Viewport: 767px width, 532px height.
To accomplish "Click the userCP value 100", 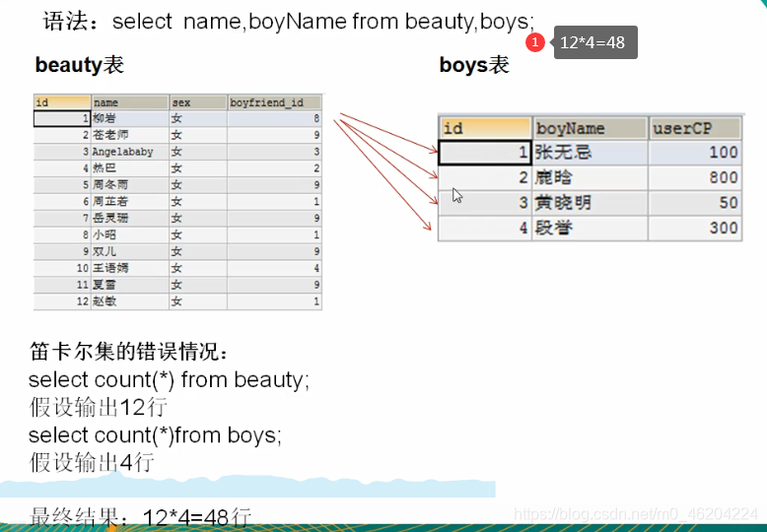I will point(695,153).
